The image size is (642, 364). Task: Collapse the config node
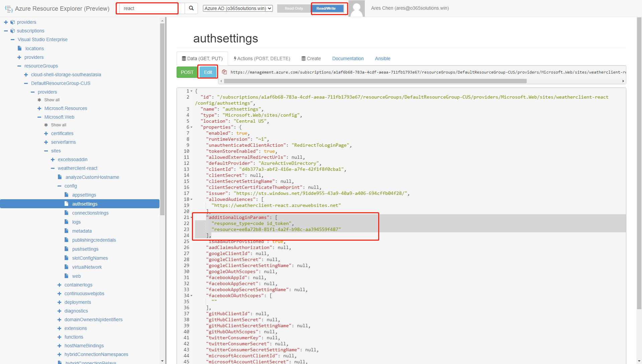point(59,186)
